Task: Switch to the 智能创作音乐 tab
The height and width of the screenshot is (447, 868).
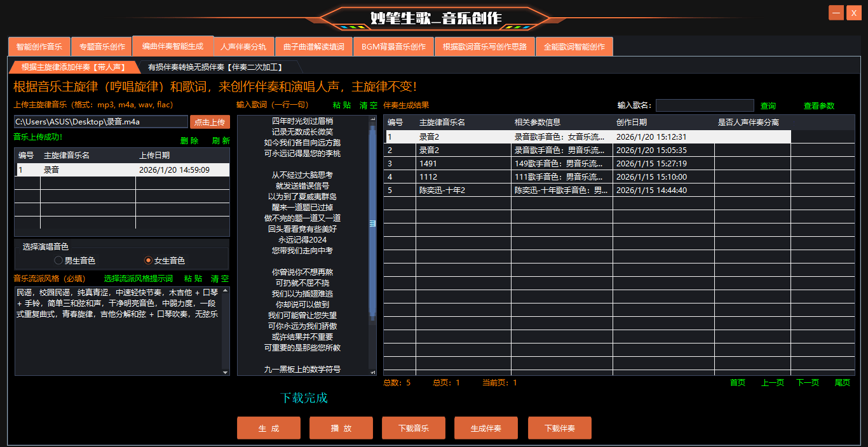Action: click(x=39, y=47)
